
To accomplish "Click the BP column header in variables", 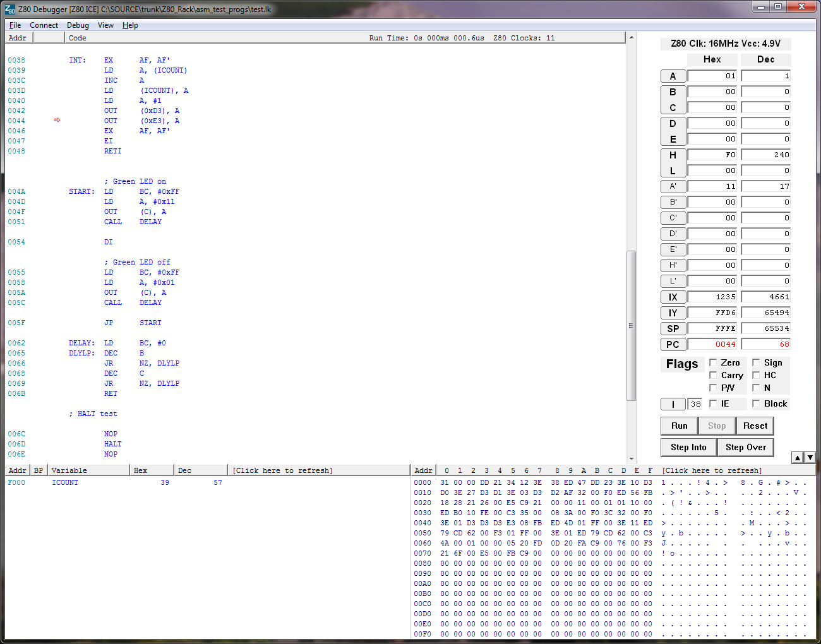I will 39,470.
